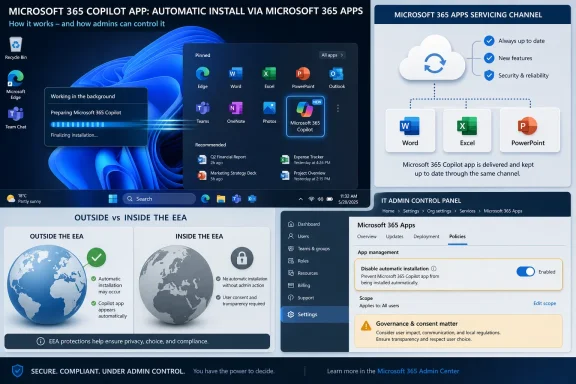Switch to the Updates tab
The height and width of the screenshot is (384, 576).
(x=394, y=236)
